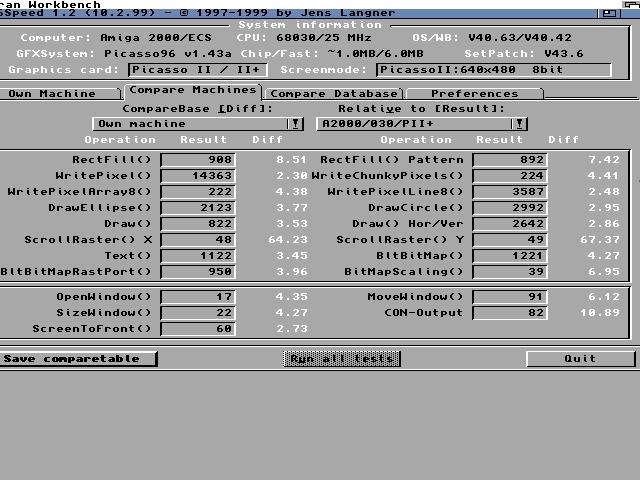Click the ScrollRaster() Y result 49
Viewport: 640px width, 480px height.
(510, 240)
